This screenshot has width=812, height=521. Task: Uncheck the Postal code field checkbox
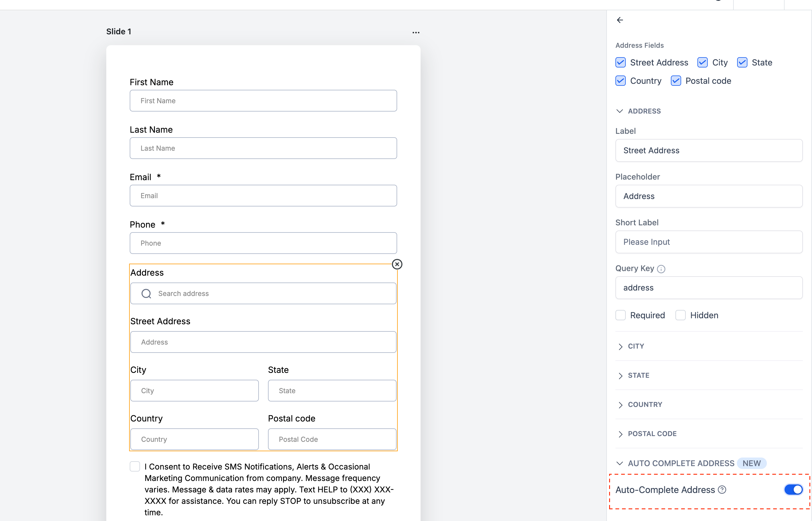tap(675, 81)
